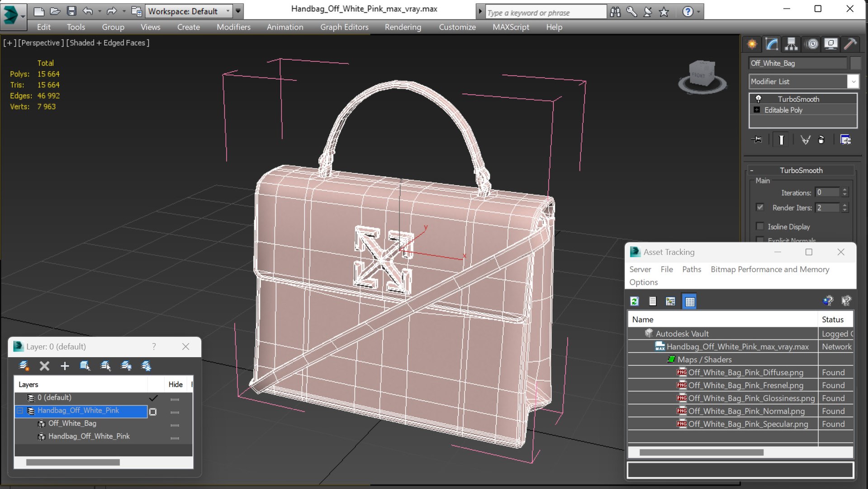Open Bitmap Performance and Memory menu
Viewport: 868px width, 489px height.
pos(770,269)
